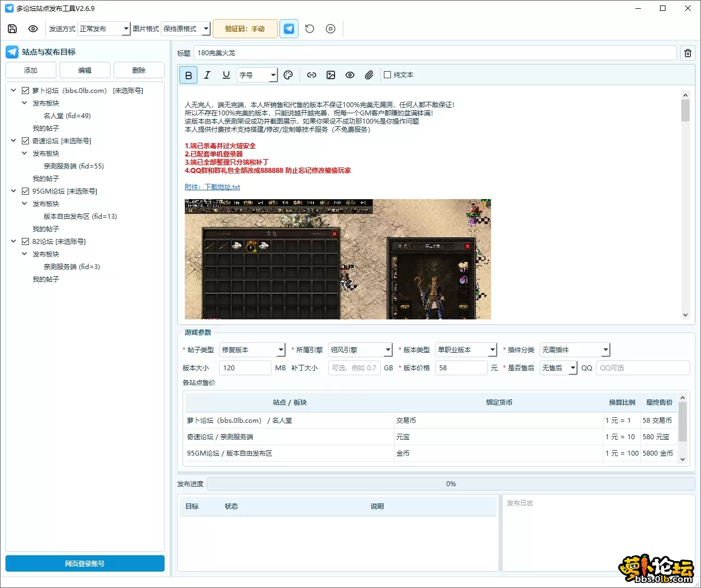Enable the 纯文本 checkbox
Viewport: 701px width, 588px height.
pyautogui.click(x=387, y=75)
